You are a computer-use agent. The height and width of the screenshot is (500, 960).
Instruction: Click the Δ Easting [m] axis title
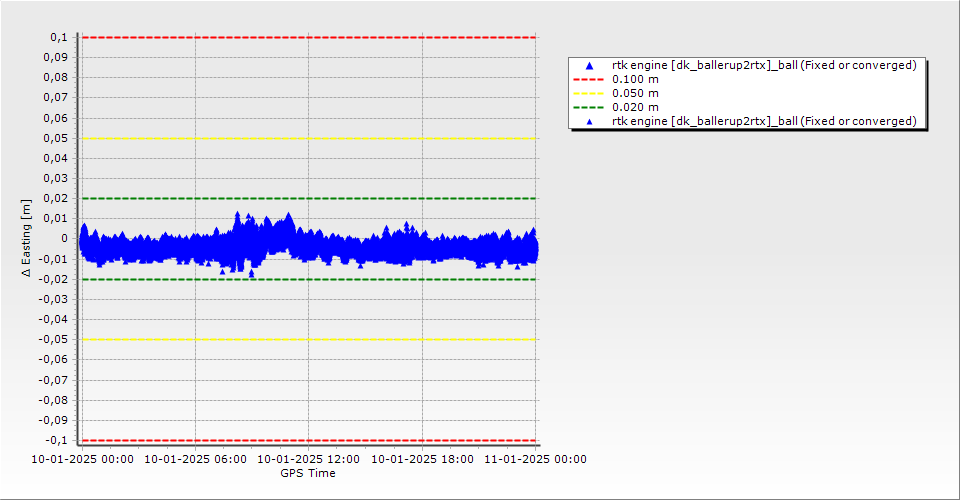pyautogui.click(x=27, y=238)
